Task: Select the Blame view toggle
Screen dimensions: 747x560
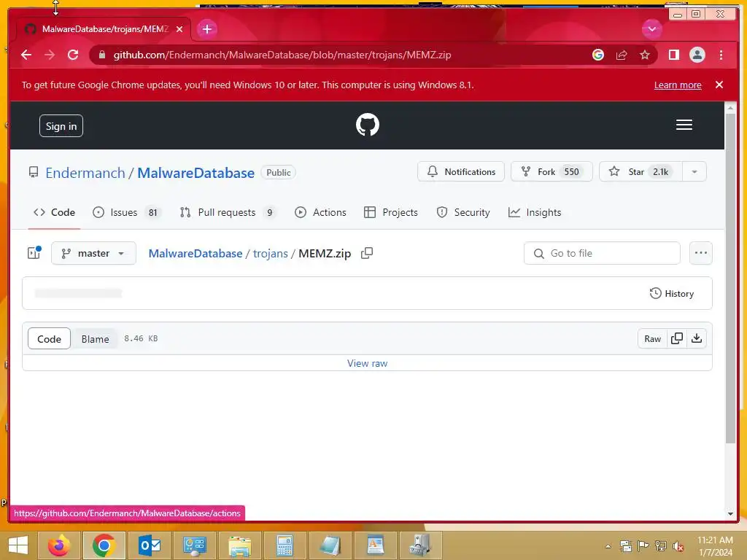Action: (95, 338)
